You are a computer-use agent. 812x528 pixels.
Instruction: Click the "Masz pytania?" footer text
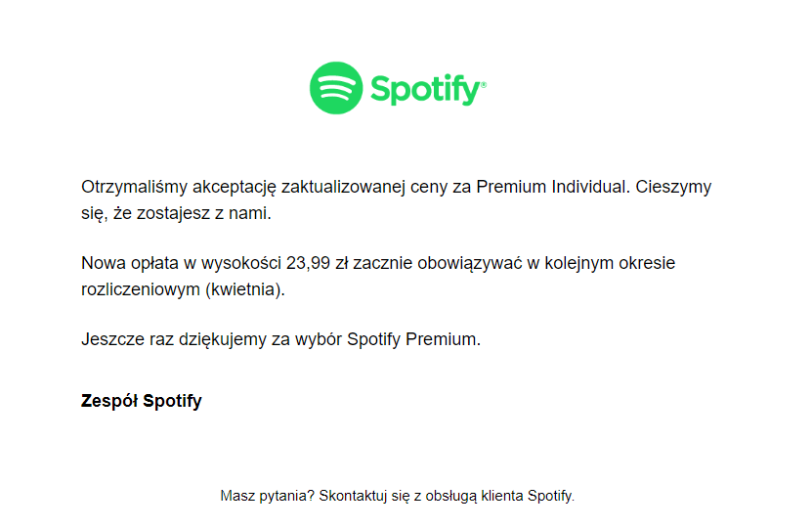point(267,496)
